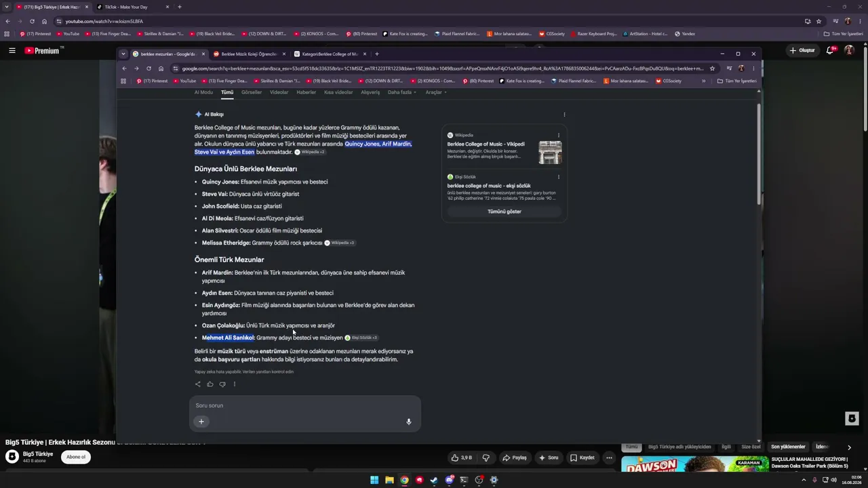Select the İlgili filter chip
868x488 pixels.
[x=726, y=447]
